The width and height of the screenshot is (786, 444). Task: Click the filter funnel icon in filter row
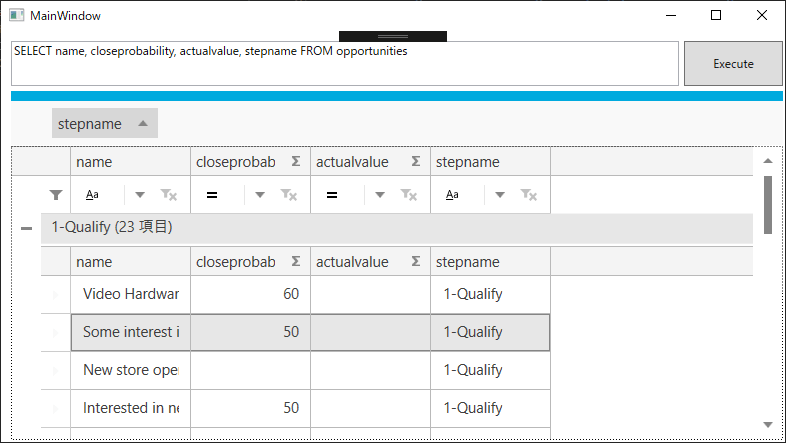(x=56, y=195)
